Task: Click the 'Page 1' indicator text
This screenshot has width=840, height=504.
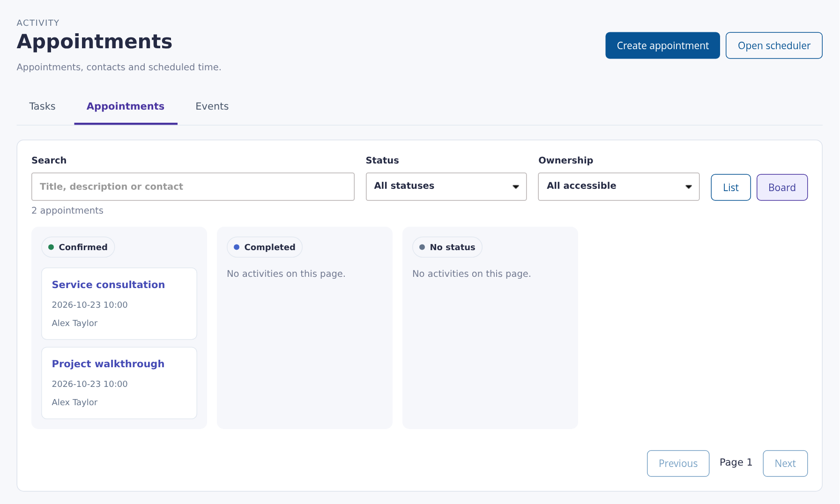Action: 736,462
